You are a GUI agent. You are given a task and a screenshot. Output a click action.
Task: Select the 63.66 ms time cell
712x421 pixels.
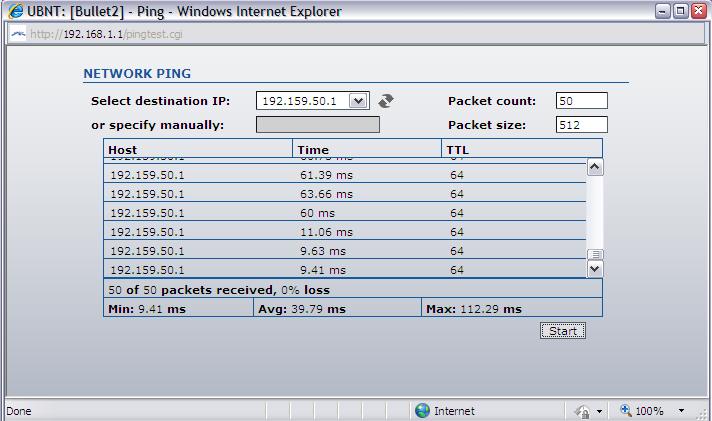[x=326, y=194]
